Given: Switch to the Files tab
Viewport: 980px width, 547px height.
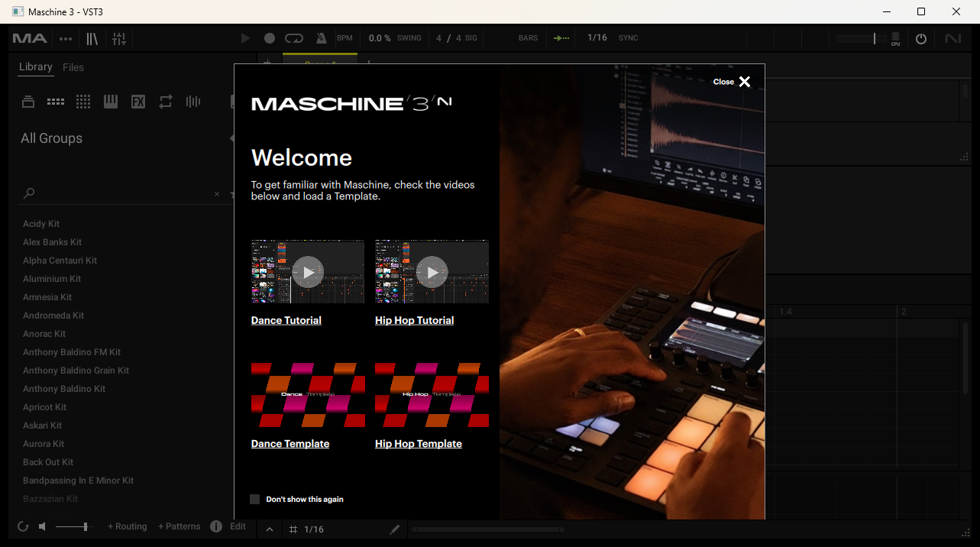Looking at the screenshot, I should [73, 67].
